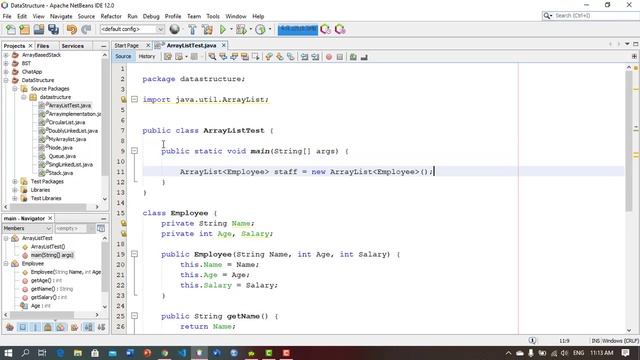Toggle Show Non-Public Members in Navigator footer
The width and height of the screenshot is (640, 360).
[48, 327]
